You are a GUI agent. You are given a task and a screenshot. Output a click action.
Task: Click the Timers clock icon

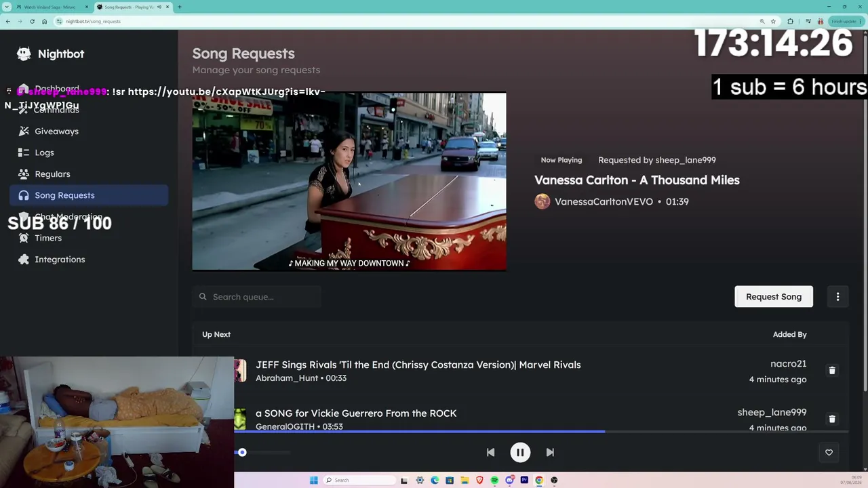[x=24, y=238]
